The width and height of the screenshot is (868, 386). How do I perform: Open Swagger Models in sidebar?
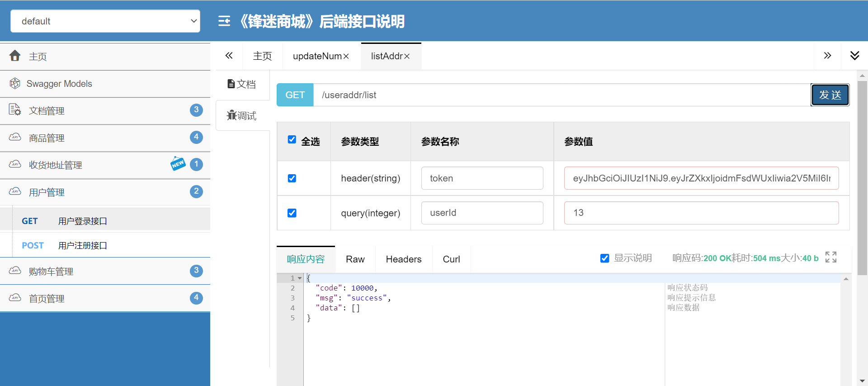(105, 84)
